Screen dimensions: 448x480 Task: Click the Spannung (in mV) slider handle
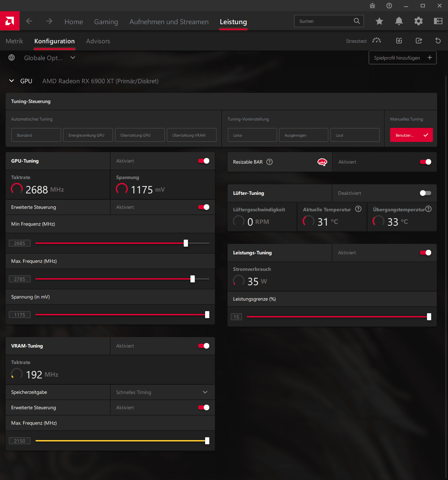(x=207, y=315)
